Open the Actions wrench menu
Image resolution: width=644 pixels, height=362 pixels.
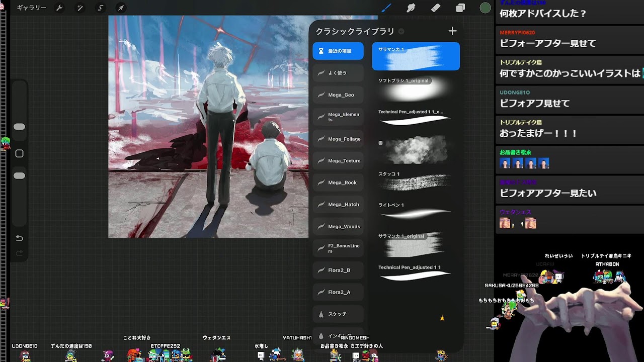(59, 8)
